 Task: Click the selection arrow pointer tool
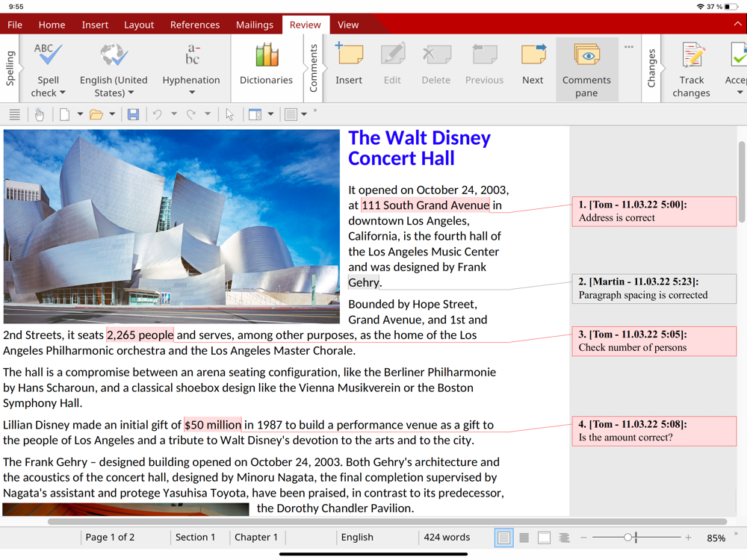click(x=229, y=115)
